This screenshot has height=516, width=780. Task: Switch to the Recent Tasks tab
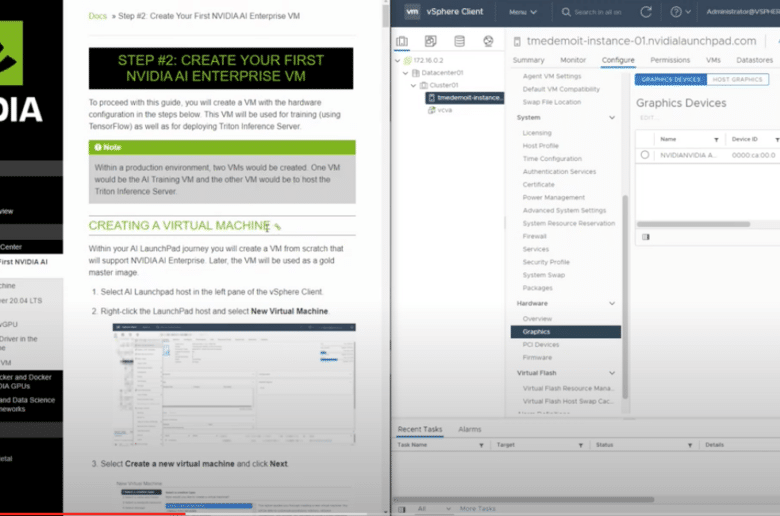point(420,429)
